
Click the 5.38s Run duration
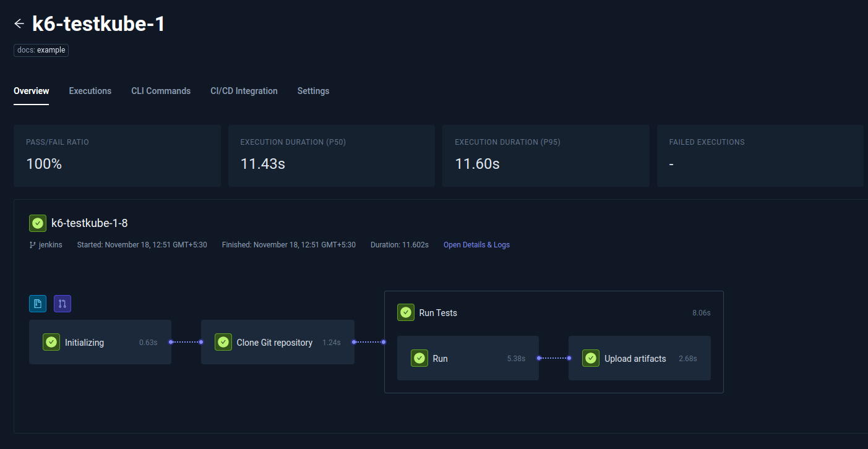[516, 359]
